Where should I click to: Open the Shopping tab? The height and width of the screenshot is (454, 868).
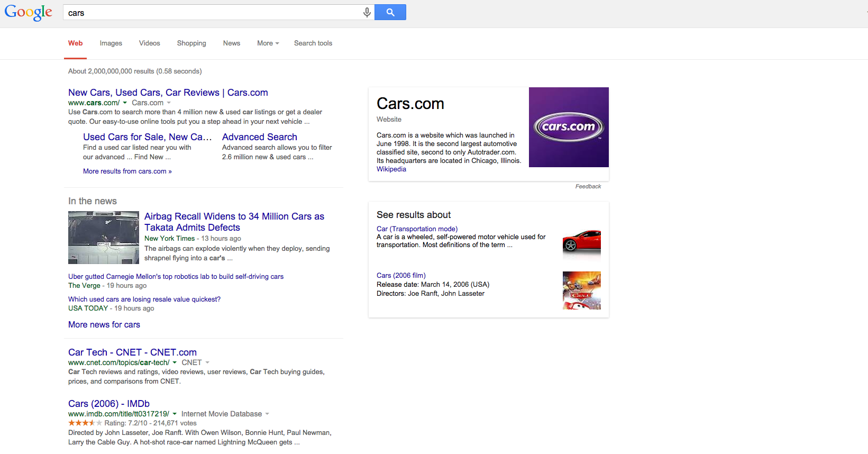point(191,43)
